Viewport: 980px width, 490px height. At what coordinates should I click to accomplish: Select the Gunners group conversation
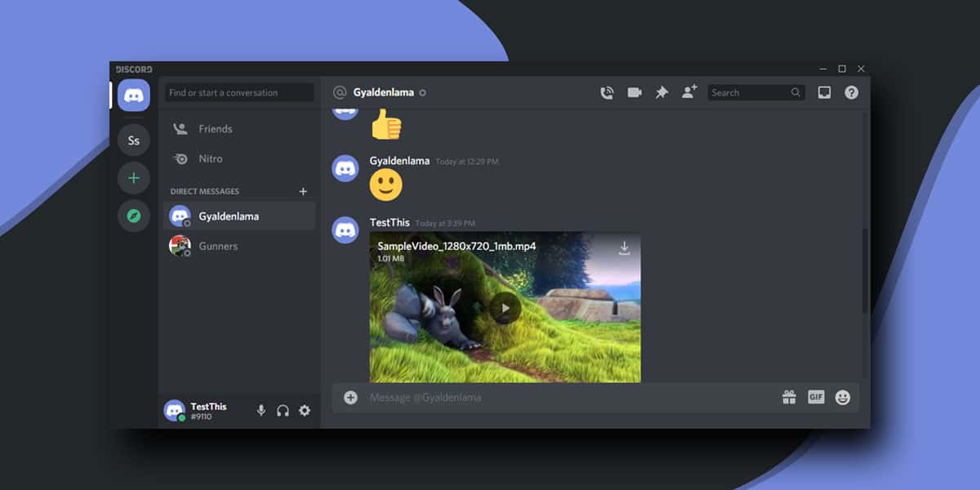tap(239, 246)
